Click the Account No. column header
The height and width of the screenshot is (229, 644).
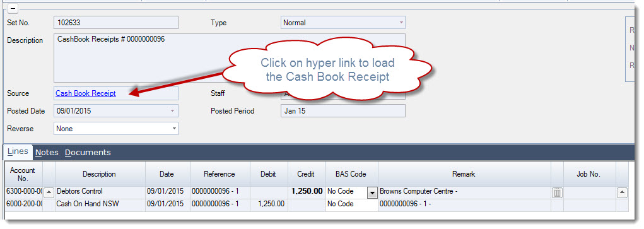click(23, 174)
